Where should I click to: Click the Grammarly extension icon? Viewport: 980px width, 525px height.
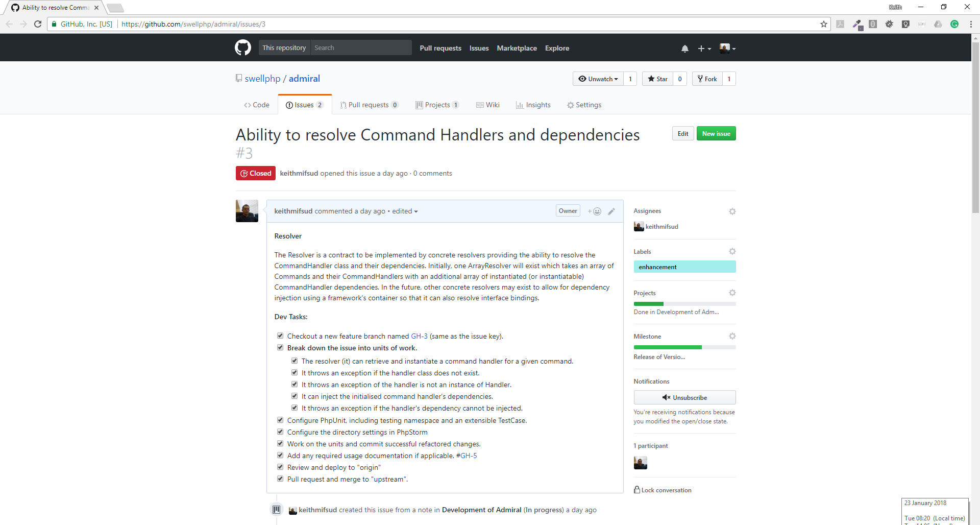(954, 24)
